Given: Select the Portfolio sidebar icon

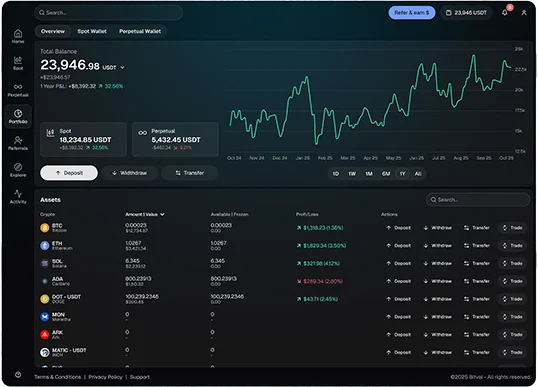Looking at the screenshot, I should click(18, 117).
